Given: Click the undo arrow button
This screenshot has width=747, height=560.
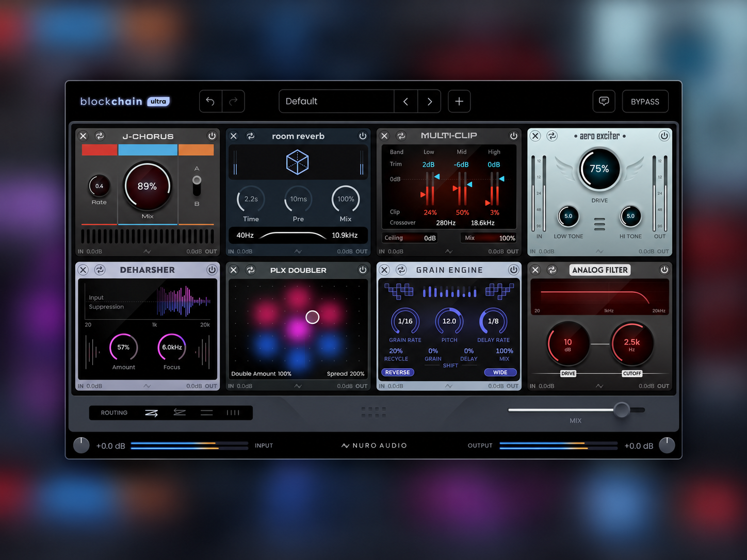Looking at the screenshot, I should 210,101.
